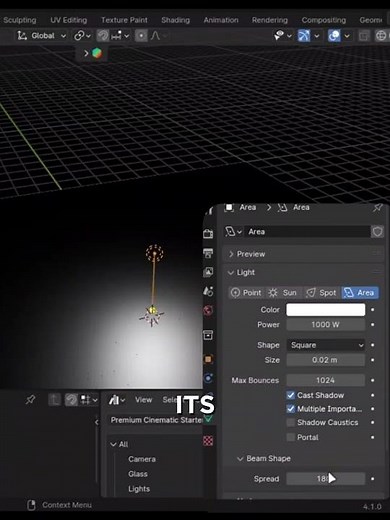This screenshot has height=520, width=390.
Task: Open the Scene properties tab
Action: [x=208, y=291]
